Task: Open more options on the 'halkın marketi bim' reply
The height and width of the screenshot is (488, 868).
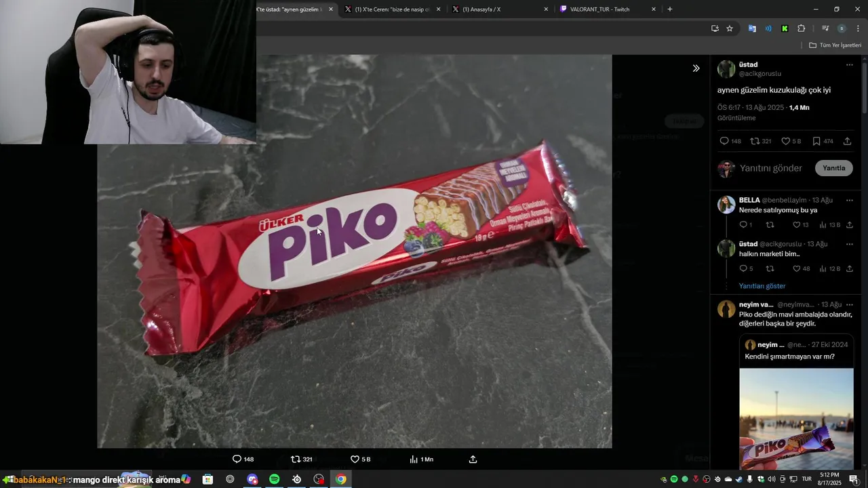Action: [x=849, y=244]
